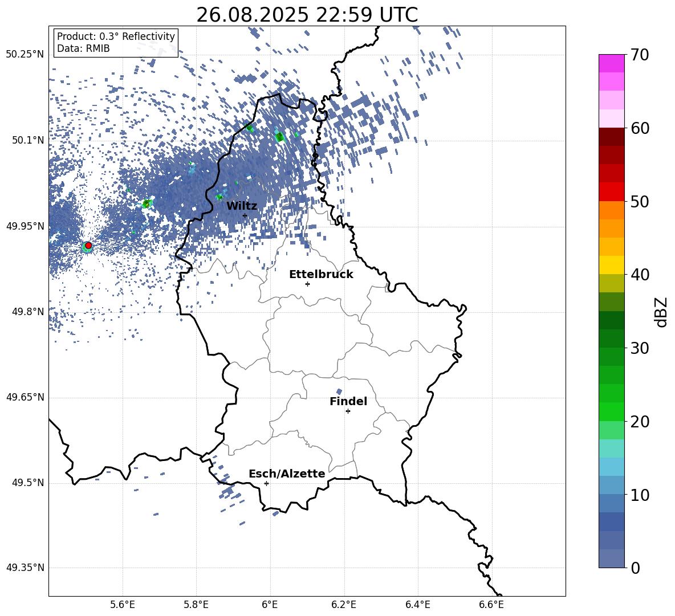Click the magenta top colorbar swatch
675x616 pixels.
[611, 64]
